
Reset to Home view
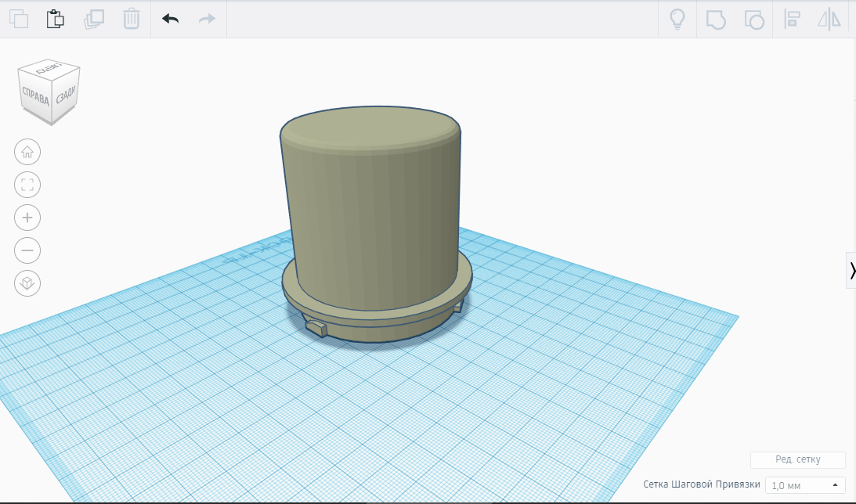27,152
